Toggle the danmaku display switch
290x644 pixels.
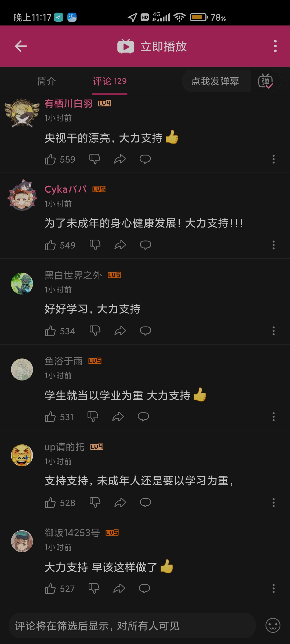coord(266,81)
